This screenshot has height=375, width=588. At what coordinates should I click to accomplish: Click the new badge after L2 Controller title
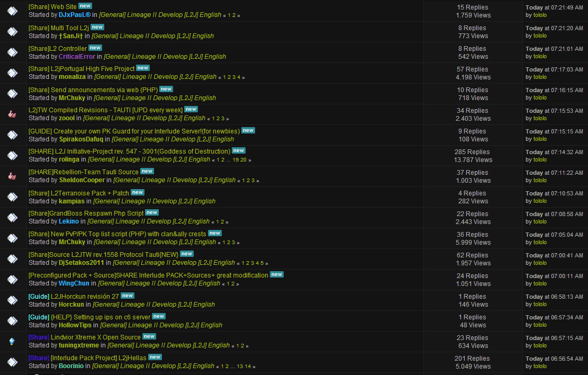(95, 48)
